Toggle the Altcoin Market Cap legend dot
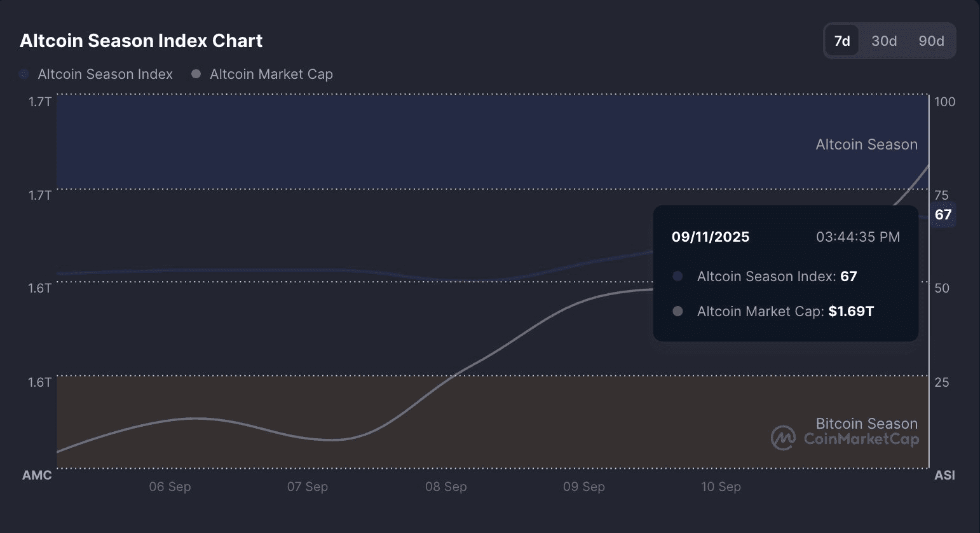 pyautogui.click(x=196, y=74)
